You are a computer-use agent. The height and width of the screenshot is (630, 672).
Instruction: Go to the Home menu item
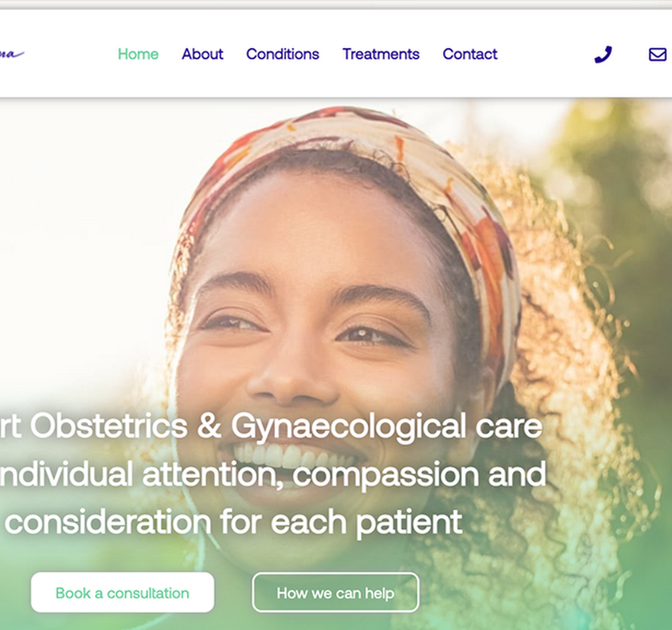point(138,54)
